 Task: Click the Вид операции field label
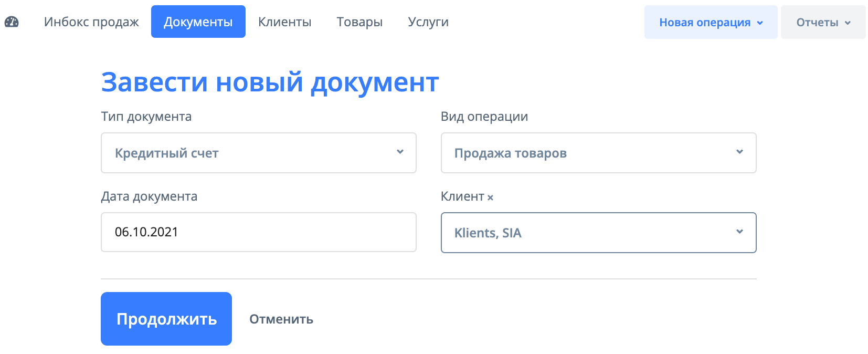(484, 117)
